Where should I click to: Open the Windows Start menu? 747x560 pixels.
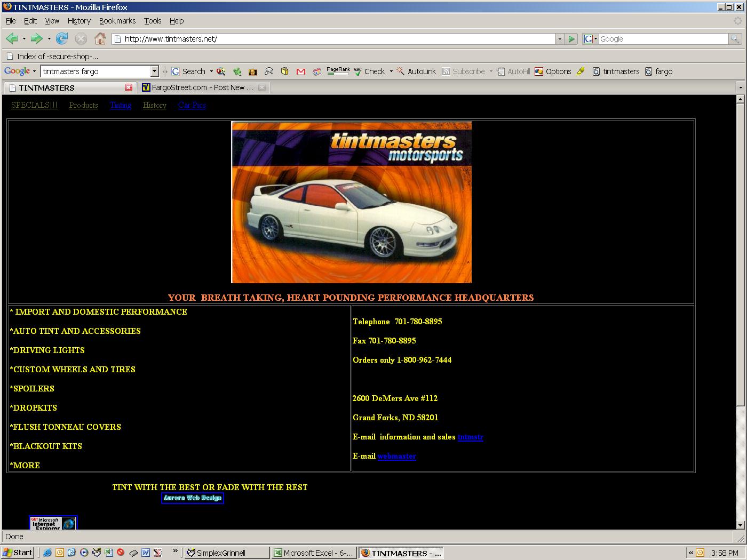pos(18,553)
